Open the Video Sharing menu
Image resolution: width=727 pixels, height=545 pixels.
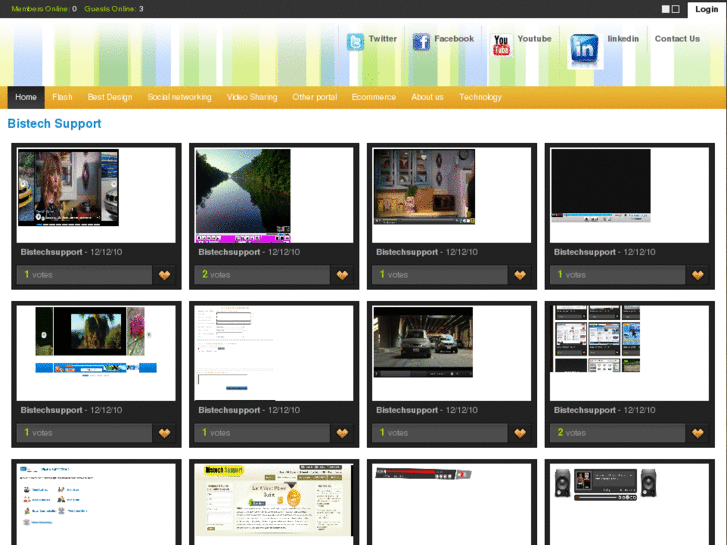tap(252, 97)
